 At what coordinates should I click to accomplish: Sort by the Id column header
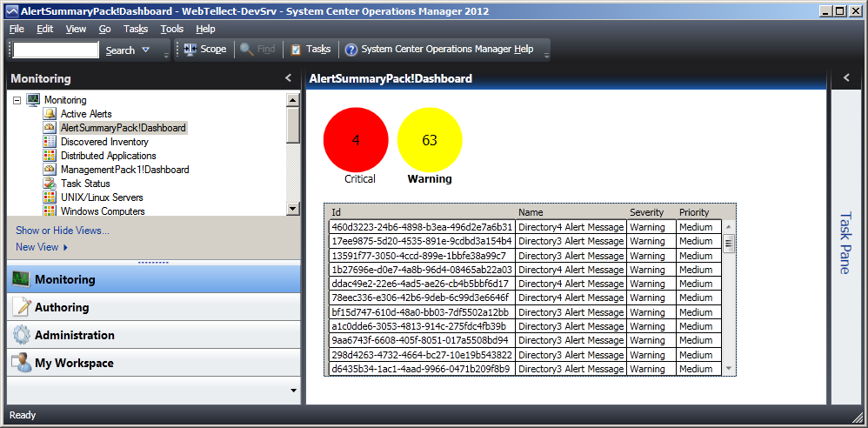click(423, 212)
